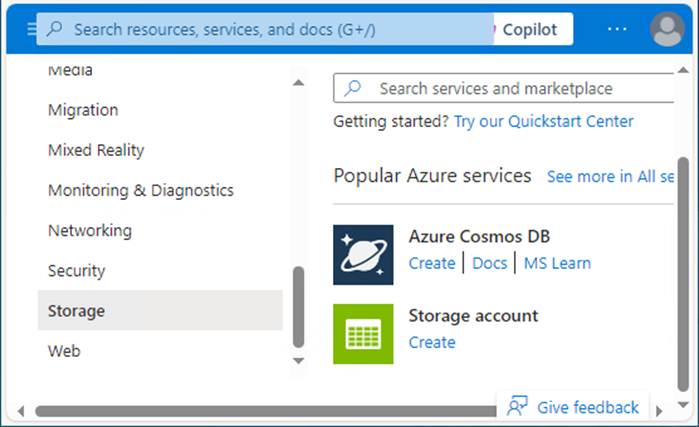The image size is (699, 427).
Task: Open the three-dot more options menu
Action: tap(617, 29)
